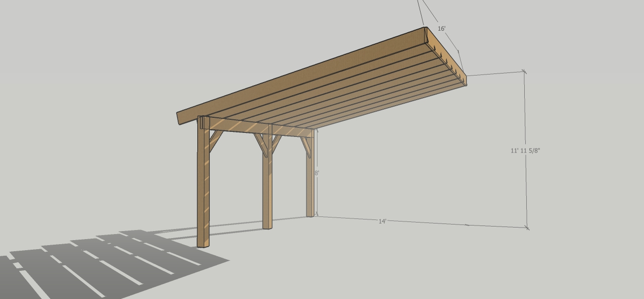The image size is (644, 299).
Task: Click the diagonal brace on the nearest post
Action: (215, 140)
